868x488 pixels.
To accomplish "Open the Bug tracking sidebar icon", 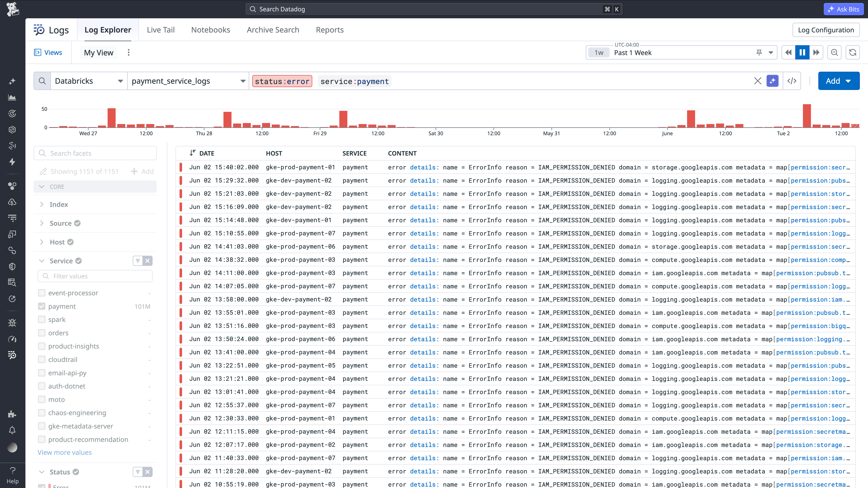I will (12, 323).
